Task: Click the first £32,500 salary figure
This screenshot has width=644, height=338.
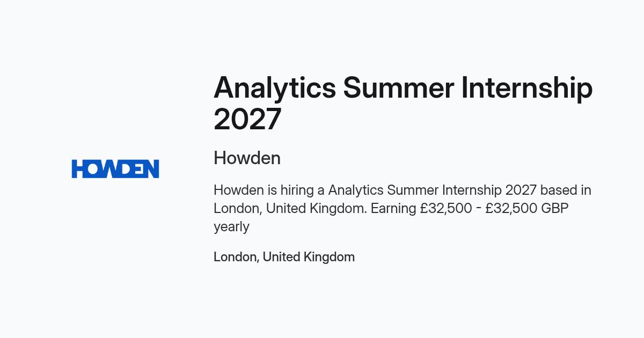Action: tap(446, 209)
